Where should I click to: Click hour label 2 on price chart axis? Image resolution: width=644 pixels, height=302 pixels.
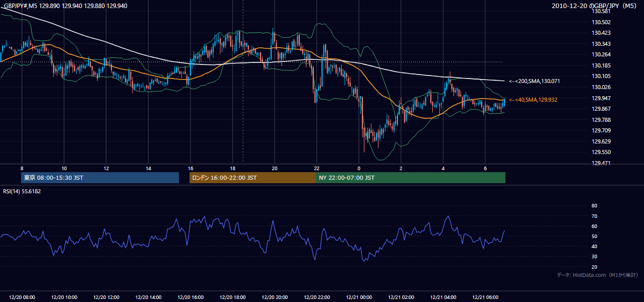click(x=401, y=168)
